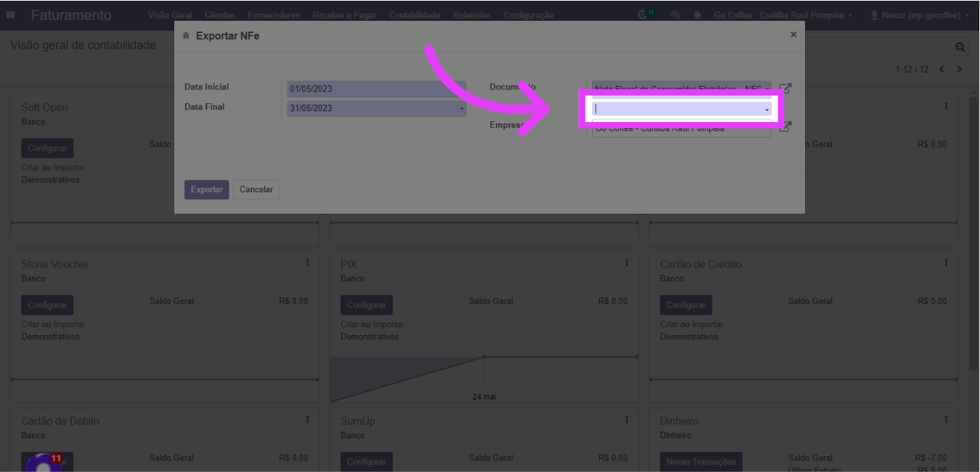Screen dimensions: 980x472
Task: Click the search magnifier icon
Action: [x=960, y=47]
